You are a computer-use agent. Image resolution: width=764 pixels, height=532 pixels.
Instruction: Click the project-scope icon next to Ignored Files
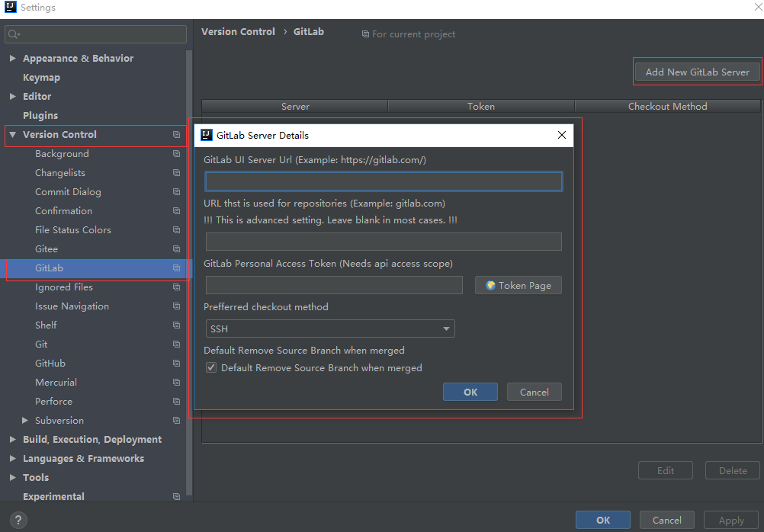tap(176, 287)
